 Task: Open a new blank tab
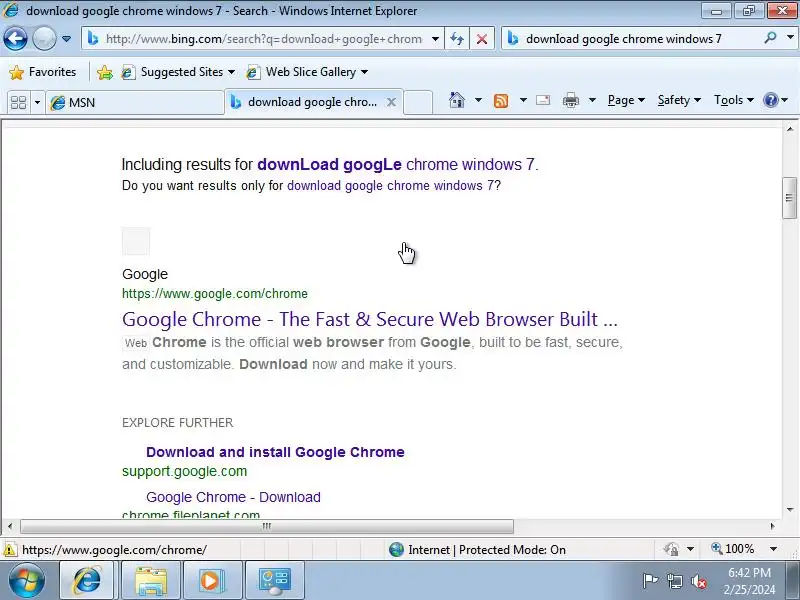click(x=418, y=103)
